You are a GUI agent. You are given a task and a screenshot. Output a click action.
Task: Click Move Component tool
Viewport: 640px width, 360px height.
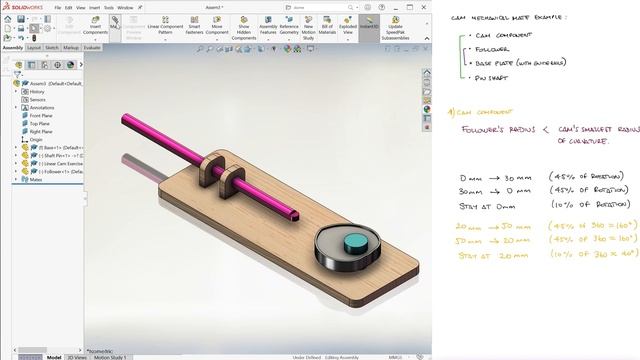coord(217,25)
